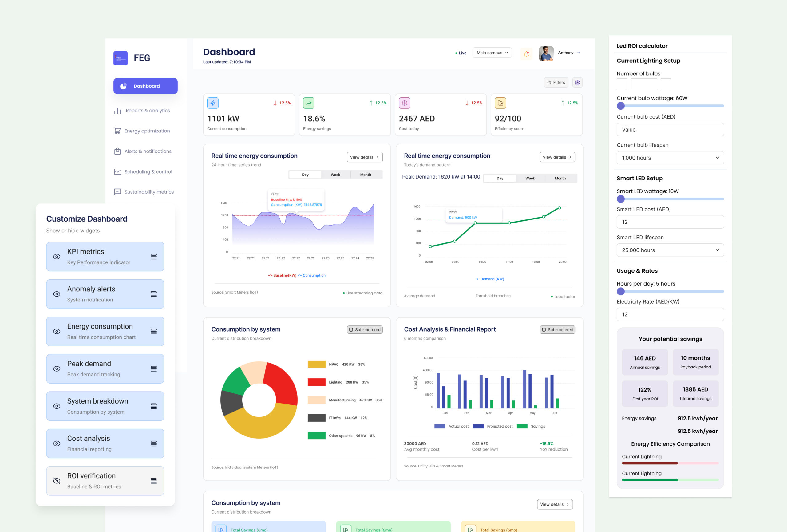This screenshot has height=532, width=787.
Task: Click the Cost today dollar icon
Action: point(404,103)
